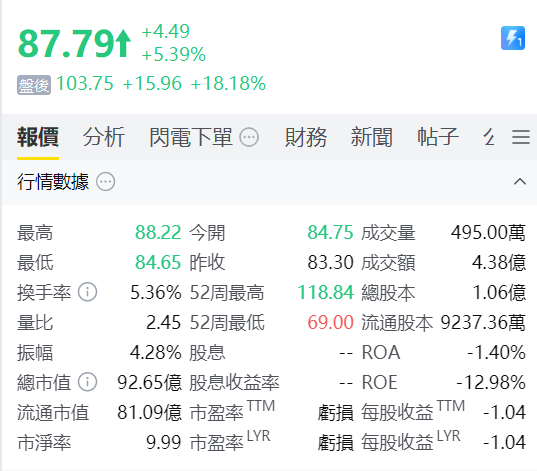Switch to the 分析 tab
Viewport: 537px width, 471px height.
(x=104, y=137)
